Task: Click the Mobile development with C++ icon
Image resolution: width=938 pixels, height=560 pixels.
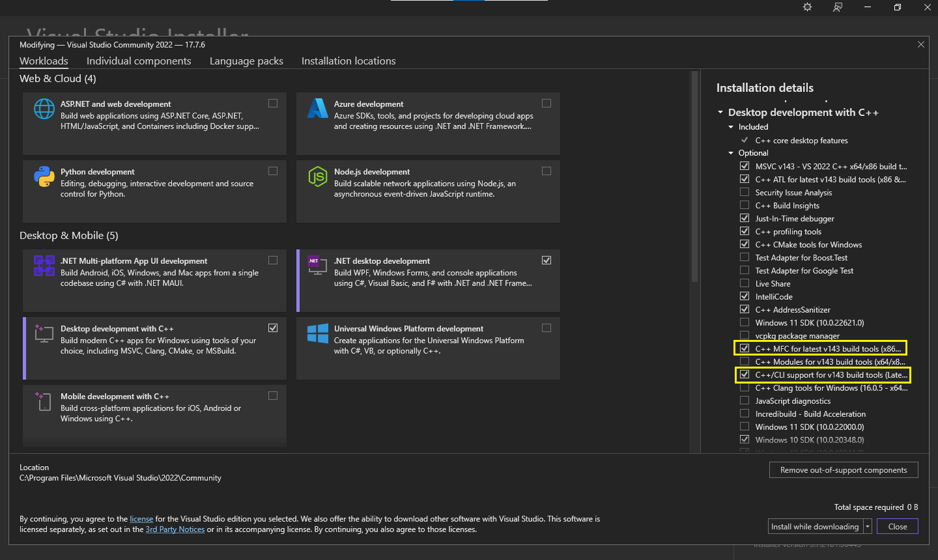Action: pos(44,401)
